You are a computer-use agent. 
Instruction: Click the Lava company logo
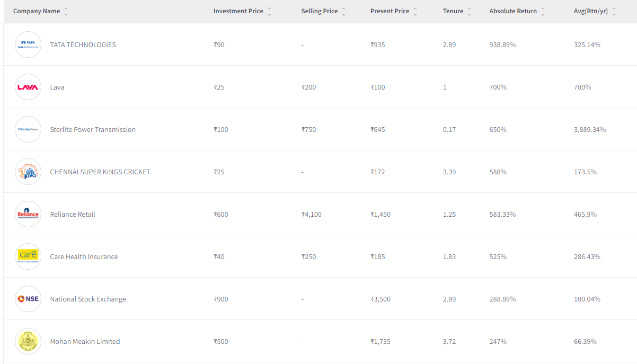point(28,87)
